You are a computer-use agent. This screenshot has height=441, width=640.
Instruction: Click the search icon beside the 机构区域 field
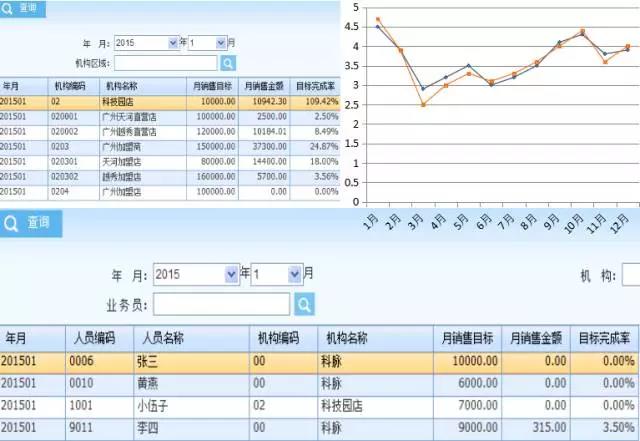(228, 63)
